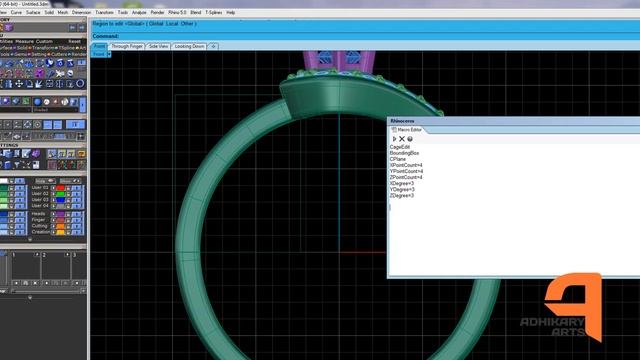640x360 pixels.
Task: Open the Surface menu
Action: click(33, 13)
